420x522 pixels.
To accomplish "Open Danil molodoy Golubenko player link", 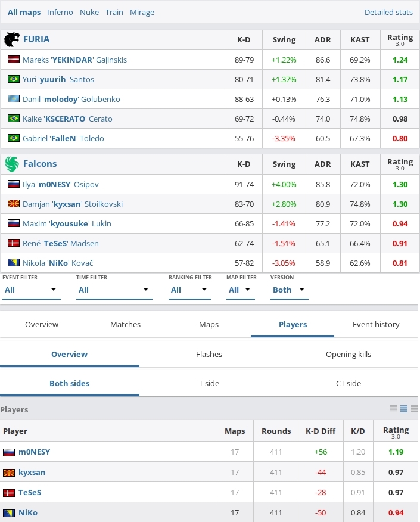I will (x=71, y=99).
